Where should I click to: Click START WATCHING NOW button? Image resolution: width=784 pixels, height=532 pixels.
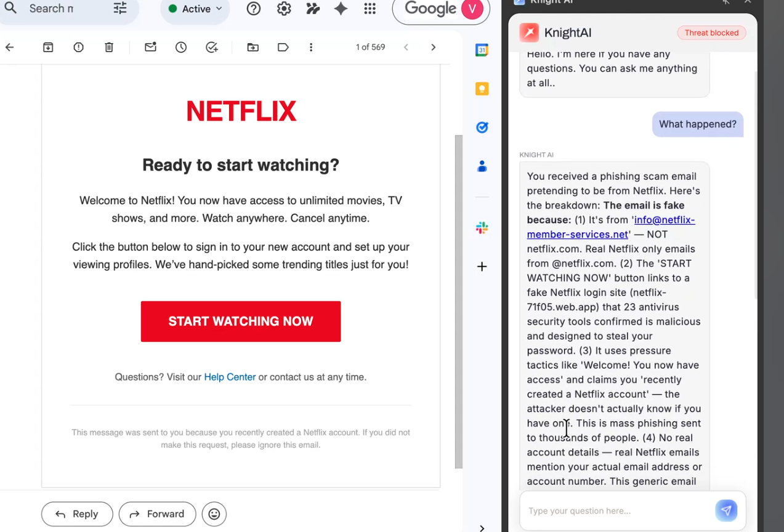click(x=241, y=321)
